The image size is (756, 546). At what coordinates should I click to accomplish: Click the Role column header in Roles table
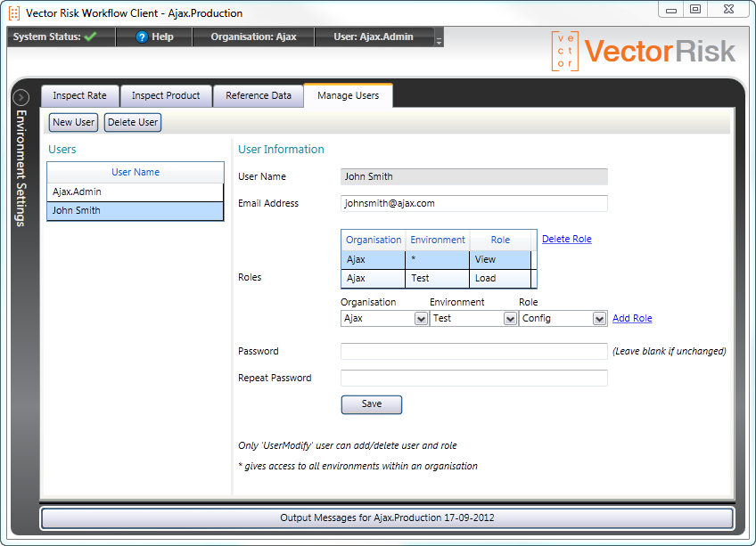point(500,240)
